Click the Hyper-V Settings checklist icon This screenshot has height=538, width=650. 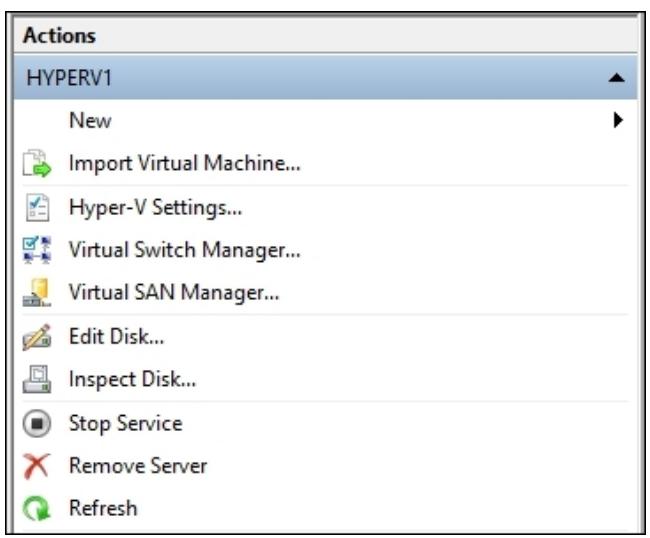37,207
